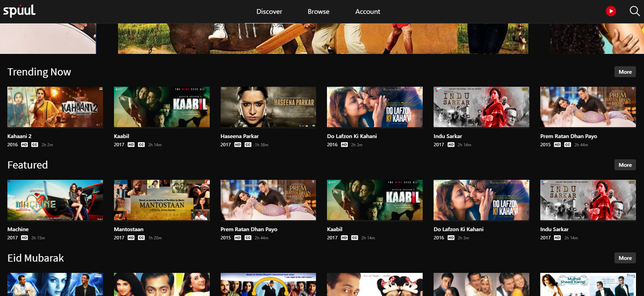Open Haseena Parkar poster thumbnail
The image size is (644, 296).
268,107
